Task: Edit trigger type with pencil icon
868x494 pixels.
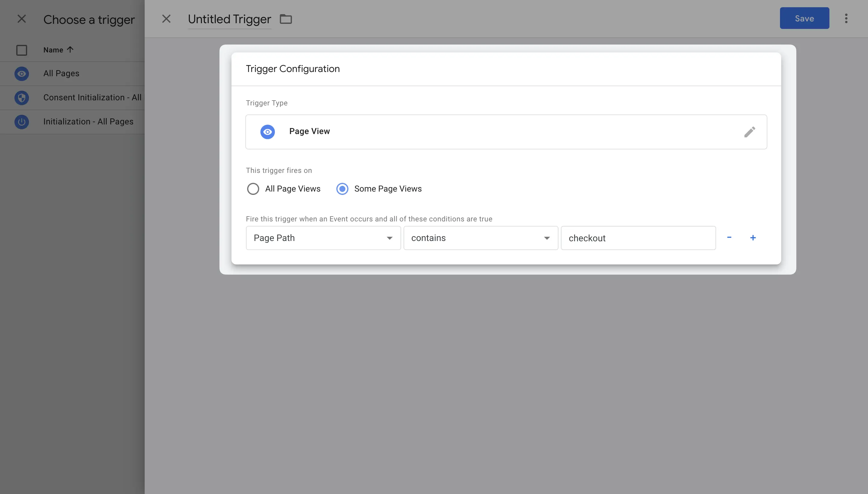Action: click(750, 132)
